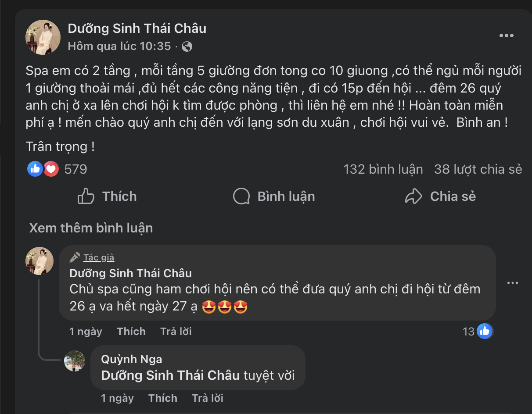Click the Like thumbs-up reaction icon
Image resolution: width=532 pixels, height=414 pixels.
coord(35,169)
